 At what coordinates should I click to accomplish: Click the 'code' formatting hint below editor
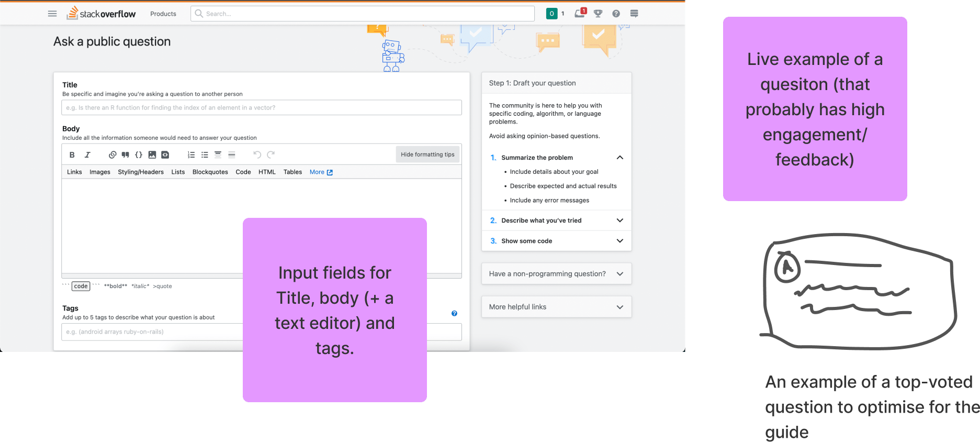click(81, 286)
